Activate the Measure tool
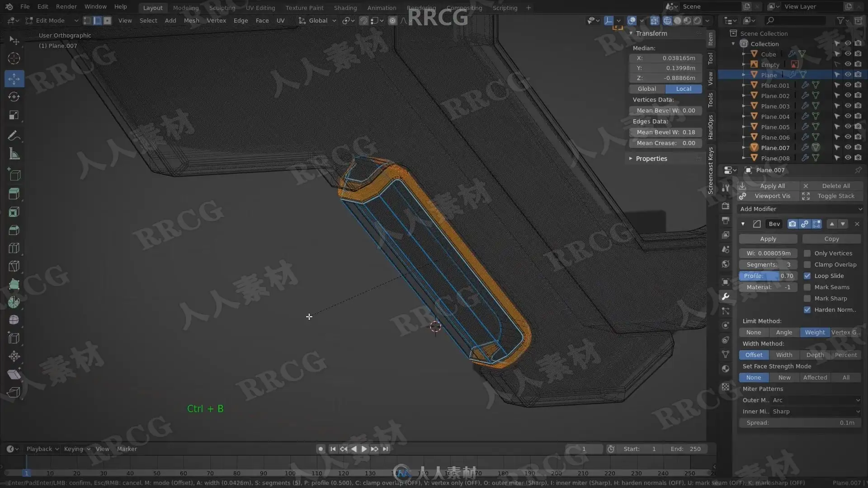 14,155
